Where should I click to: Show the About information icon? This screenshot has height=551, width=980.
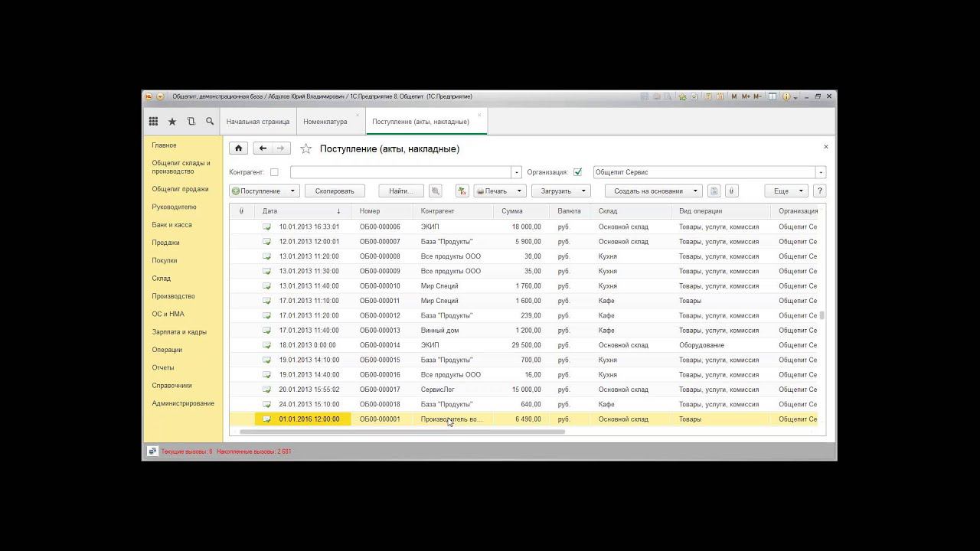786,96
